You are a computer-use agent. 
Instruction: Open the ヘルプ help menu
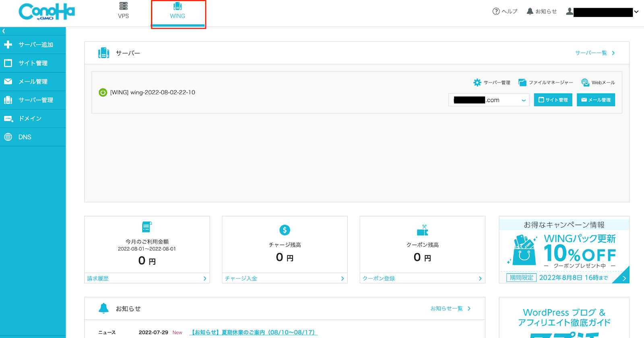pyautogui.click(x=505, y=11)
